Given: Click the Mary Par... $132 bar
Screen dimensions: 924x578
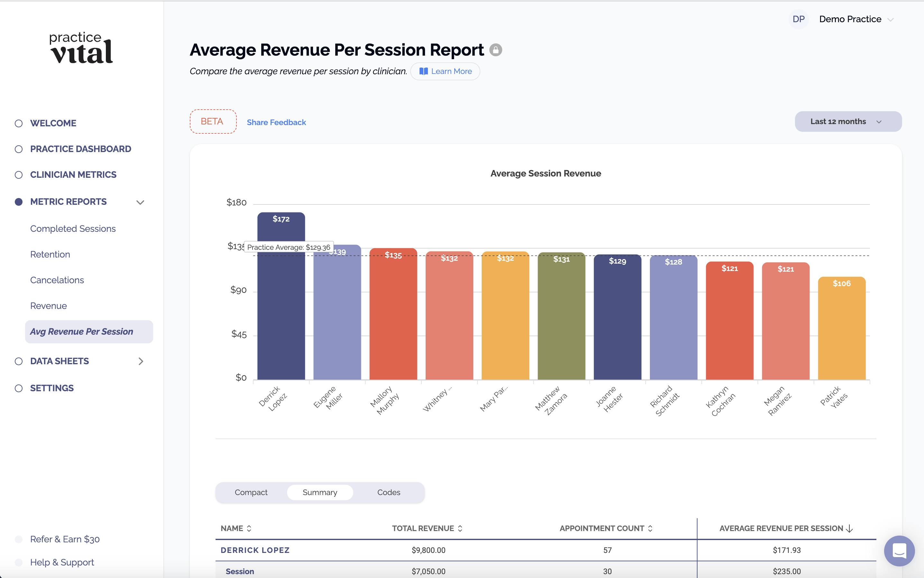Looking at the screenshot, I should pyautogui.click(x=505, y=315).
